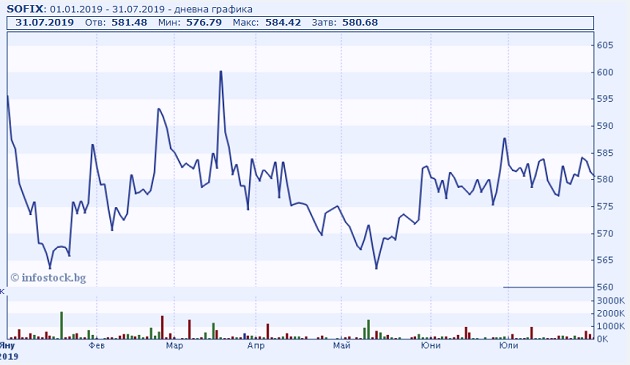Viewport: 630px width, 365px height.
Task: Click the Май month label
Action: [x=342, y=345]
